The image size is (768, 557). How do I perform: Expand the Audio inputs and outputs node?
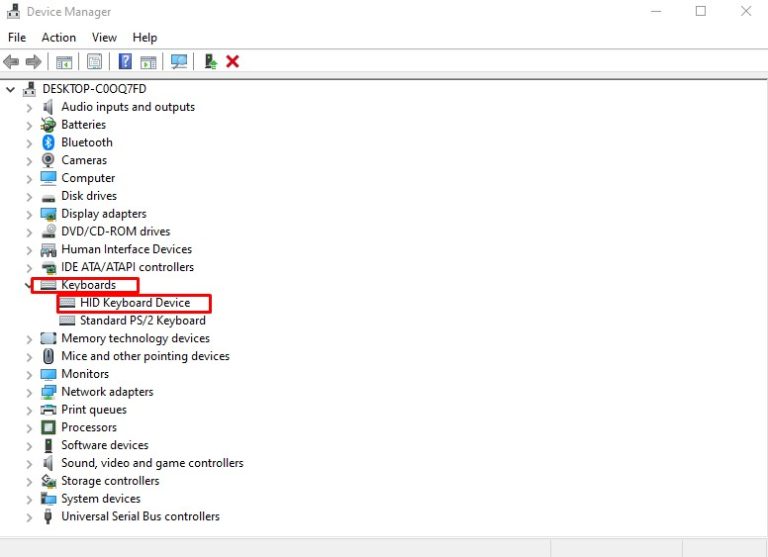(x=29, y=107)
